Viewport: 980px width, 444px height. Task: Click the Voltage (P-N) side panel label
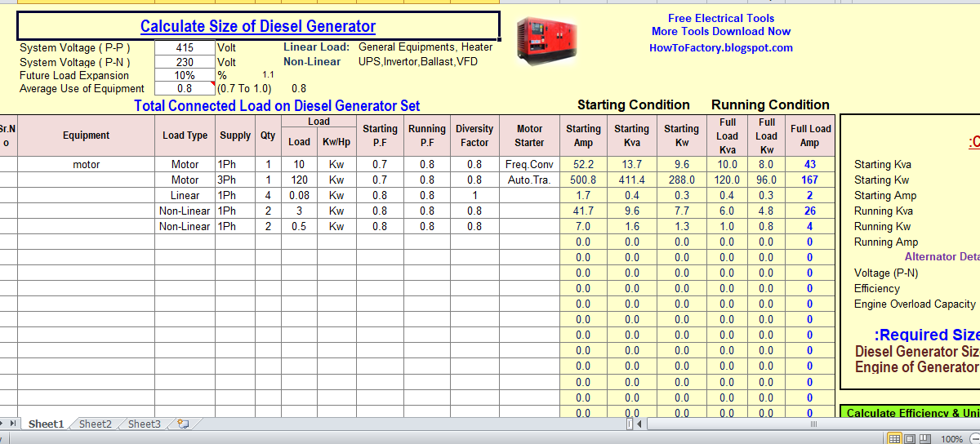point(888,273)
